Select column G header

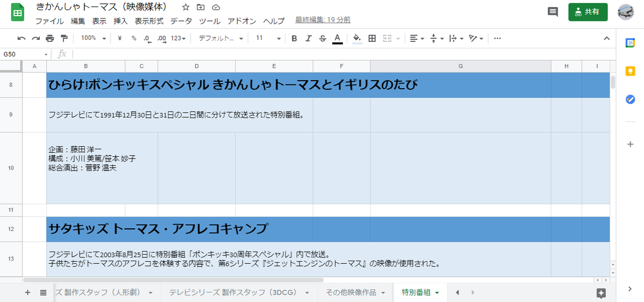460,66
